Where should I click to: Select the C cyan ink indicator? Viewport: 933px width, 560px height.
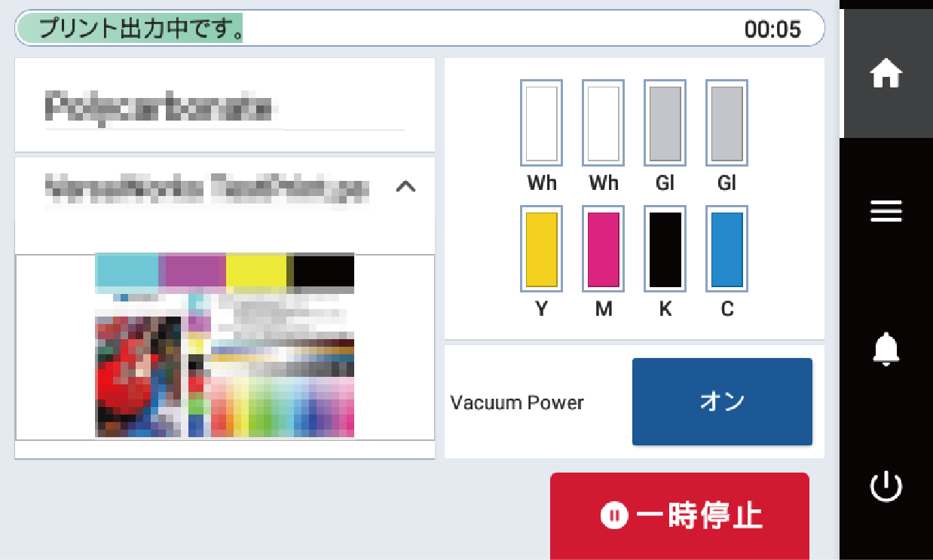726,249
